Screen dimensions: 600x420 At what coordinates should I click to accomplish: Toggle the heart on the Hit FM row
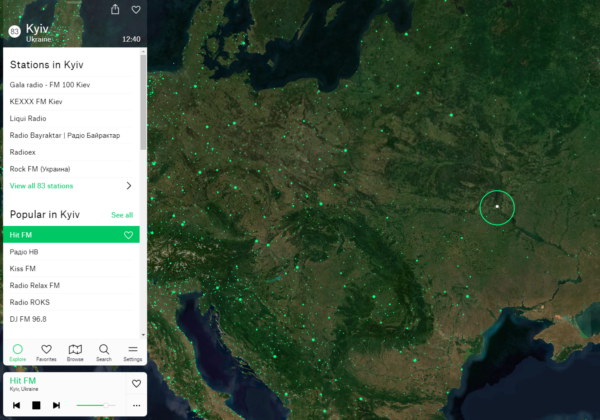click(129, 235)
